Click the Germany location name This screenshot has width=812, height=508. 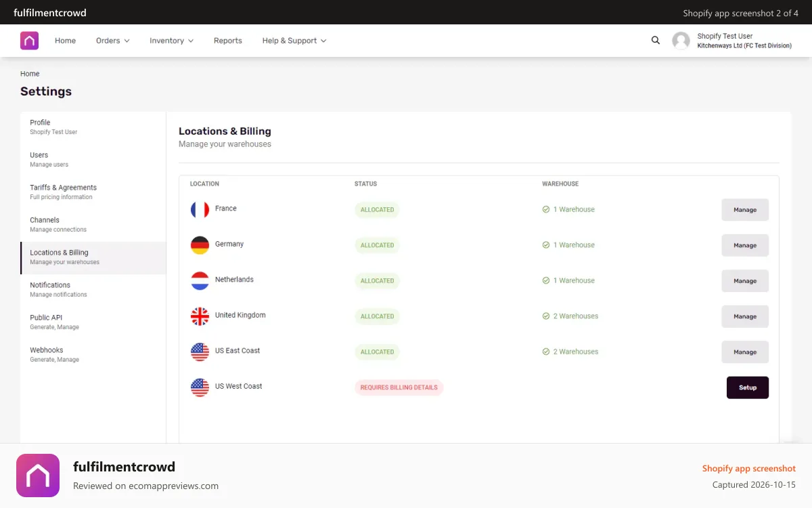point(229,244)
